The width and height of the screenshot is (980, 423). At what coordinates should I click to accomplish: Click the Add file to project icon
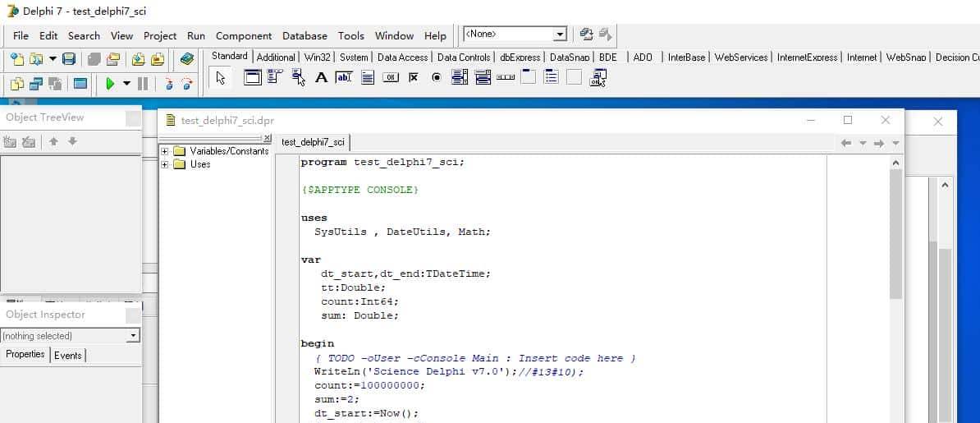point(138,59)
